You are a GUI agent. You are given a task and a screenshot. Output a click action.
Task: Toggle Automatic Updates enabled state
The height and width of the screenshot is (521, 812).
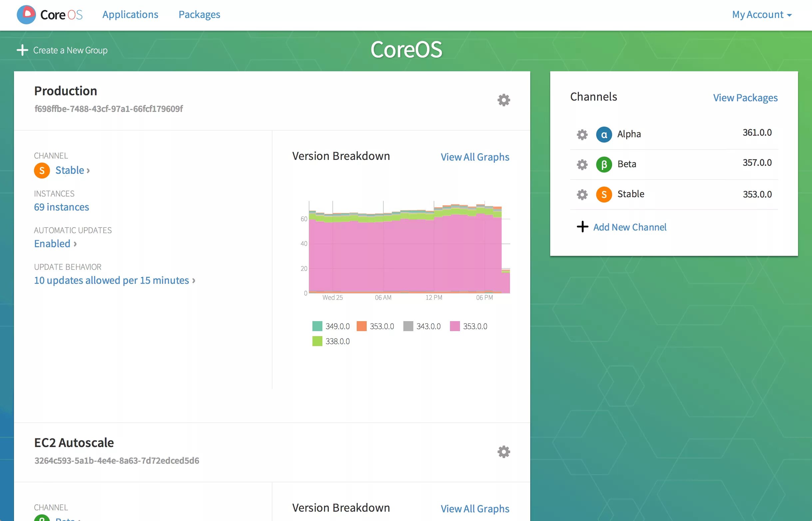[52, 243]
